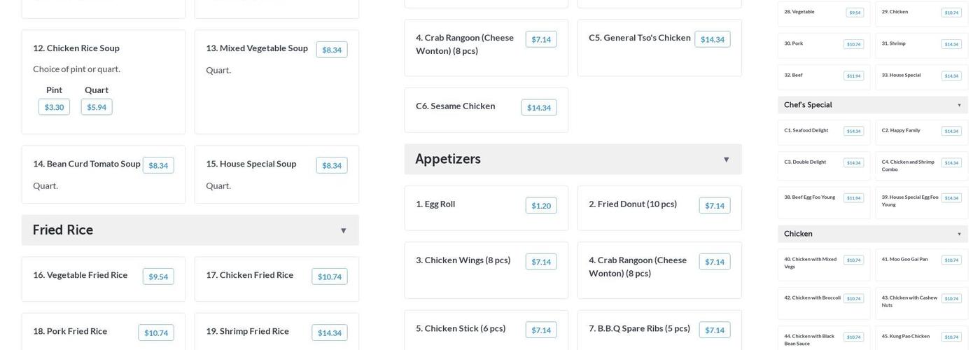Add Mixed Vegetable Soup via its price button
Viewport: 980px width, 350px height.
click(332, 50)
